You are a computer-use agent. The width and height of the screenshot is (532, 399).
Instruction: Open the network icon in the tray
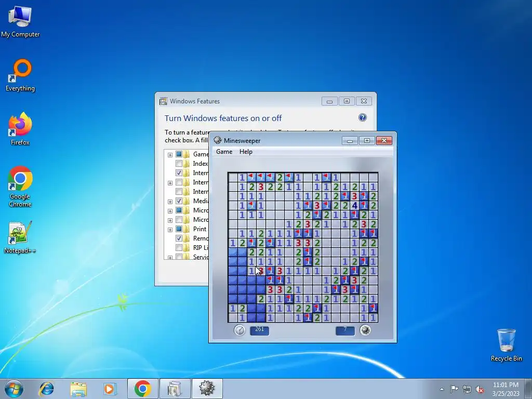point(467,389)
